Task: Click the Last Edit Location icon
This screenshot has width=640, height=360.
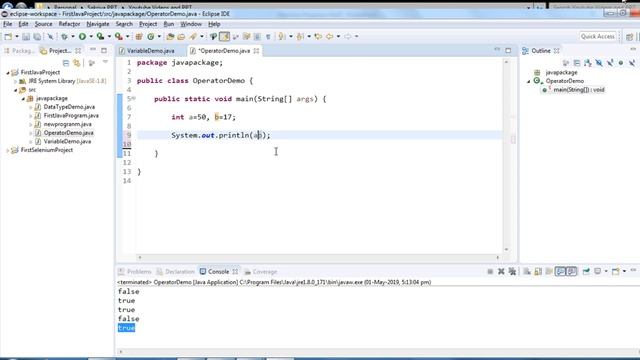Action: 318,37
